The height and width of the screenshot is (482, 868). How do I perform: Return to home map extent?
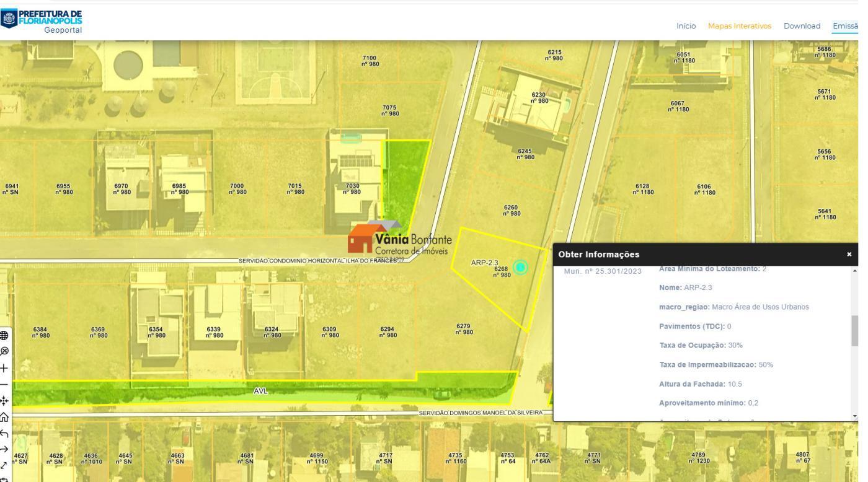4,417
